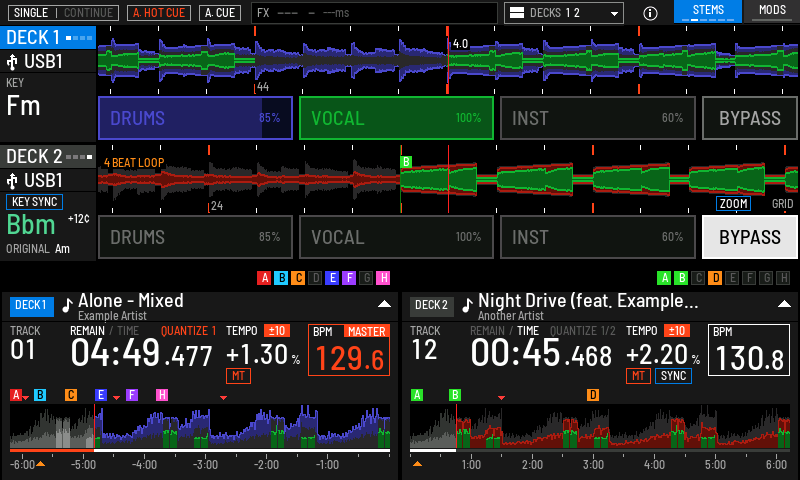Viewport: 800px width, 480px height.
Task: Select empty hot cue E of Deck 2 row
Action: click(732, 278)
